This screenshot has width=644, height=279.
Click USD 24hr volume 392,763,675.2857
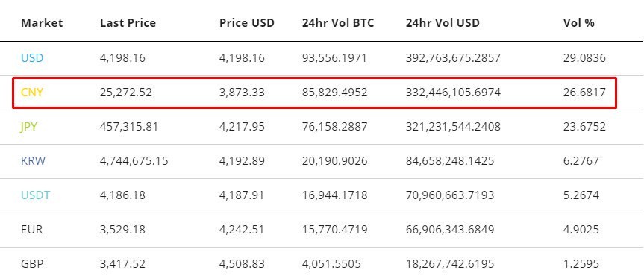(453, 58)
